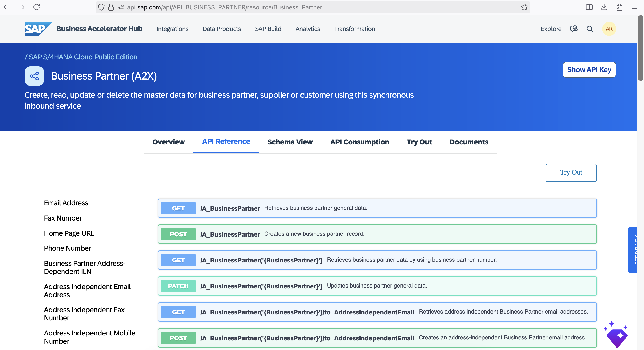Select Phone Number in the sidebar

click(68, 248)
